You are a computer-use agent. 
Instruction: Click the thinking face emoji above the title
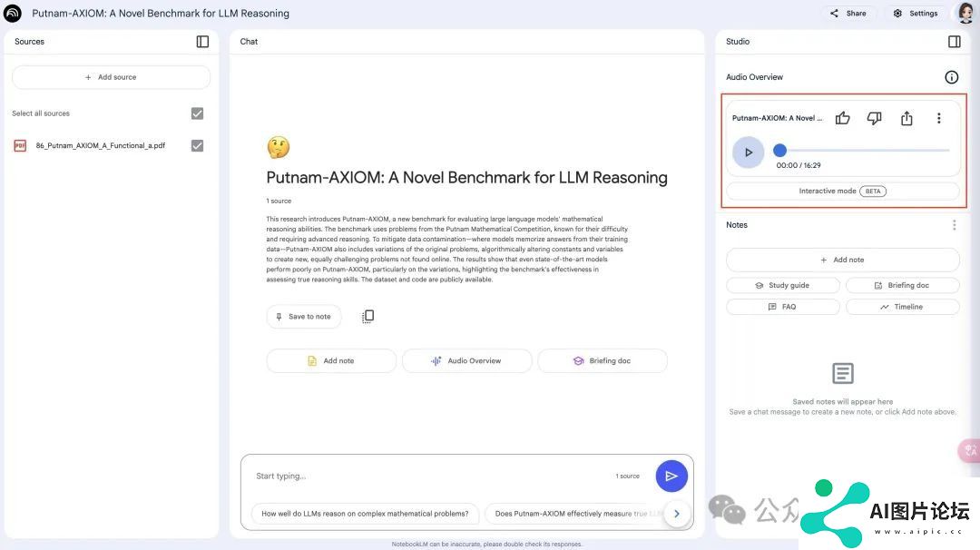click(x=279, y=148)
